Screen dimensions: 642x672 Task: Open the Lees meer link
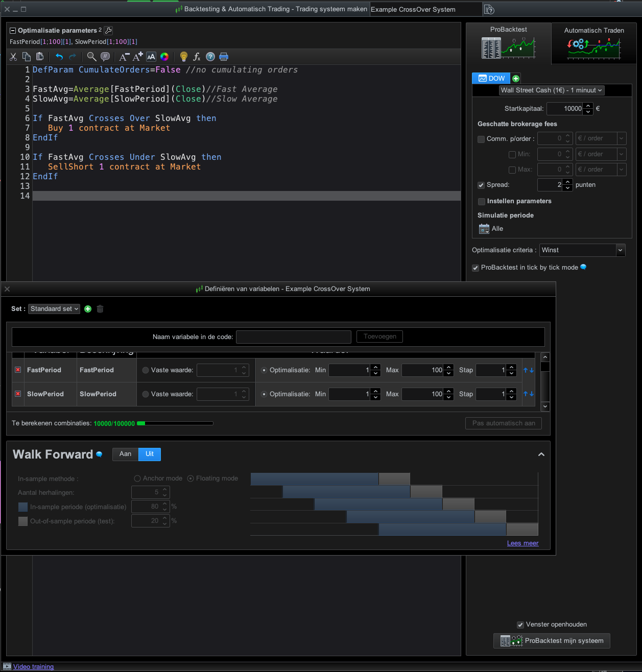pos(522,543)
